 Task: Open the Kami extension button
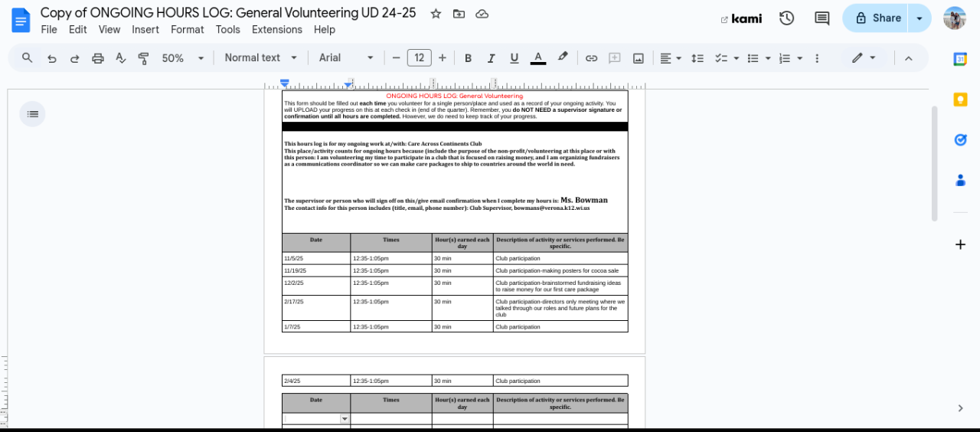(741, 18)
